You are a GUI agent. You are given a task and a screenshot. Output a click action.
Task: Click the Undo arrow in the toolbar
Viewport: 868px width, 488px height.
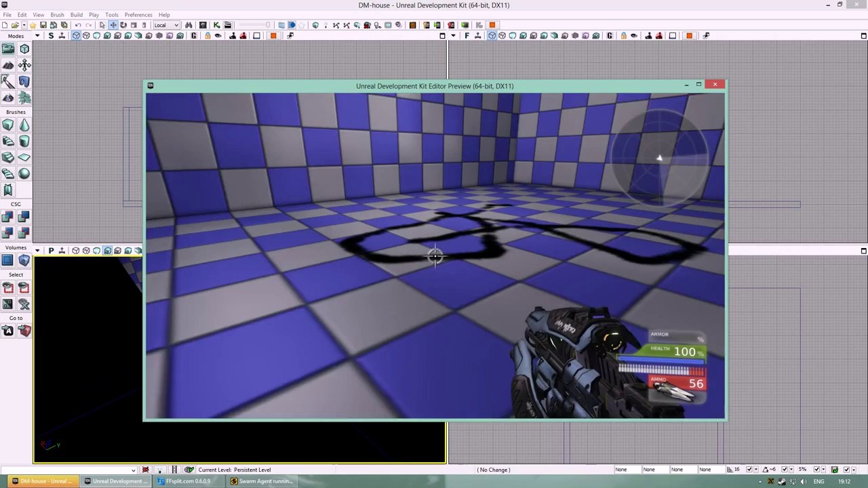point(78,25)
